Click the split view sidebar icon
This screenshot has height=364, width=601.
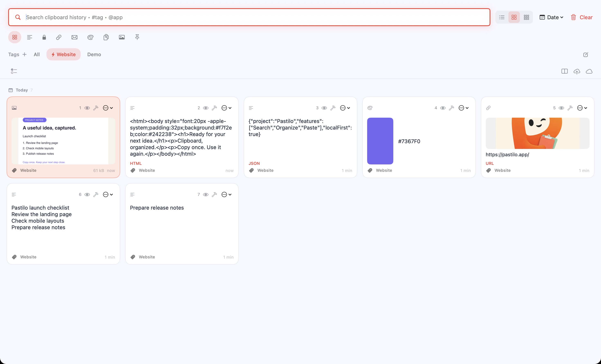(x=564, y=71)
